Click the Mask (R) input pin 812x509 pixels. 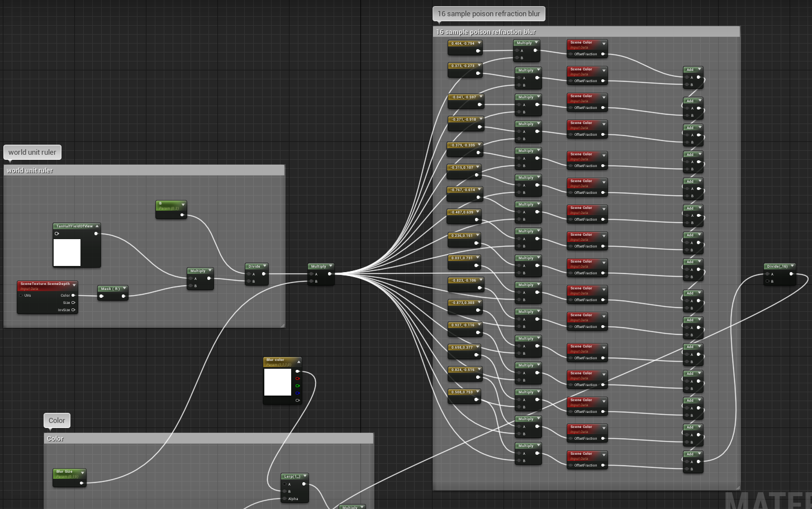[101, 296]
